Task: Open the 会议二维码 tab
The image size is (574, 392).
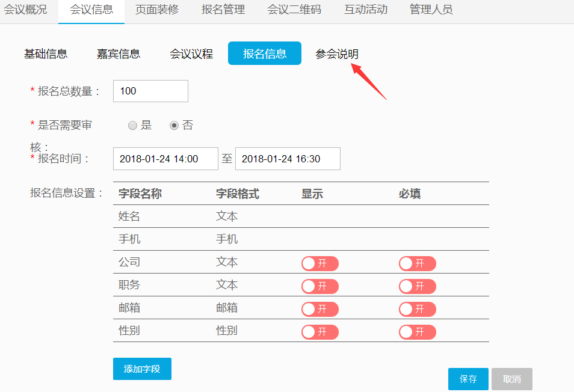Action: coord(294,10)
